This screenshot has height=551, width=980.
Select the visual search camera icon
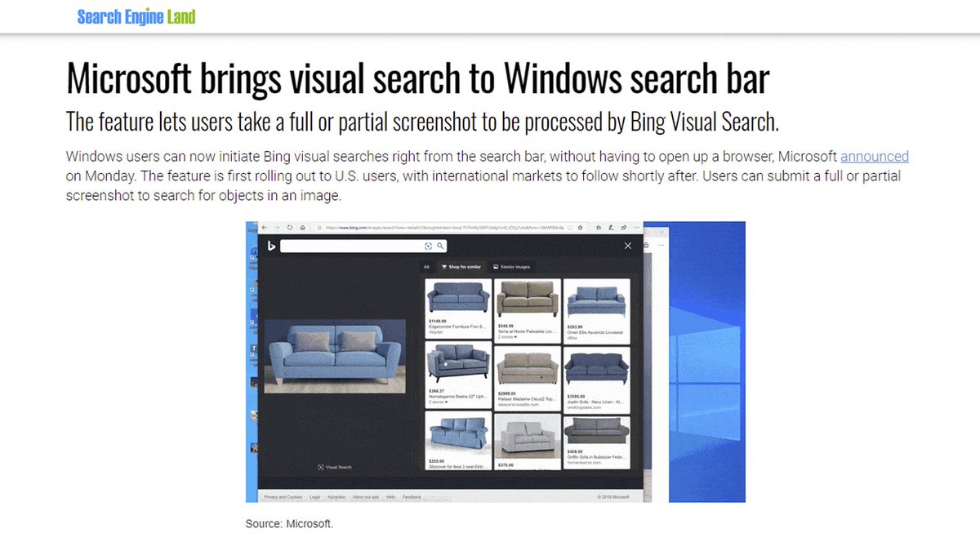(x=428, y=245)
